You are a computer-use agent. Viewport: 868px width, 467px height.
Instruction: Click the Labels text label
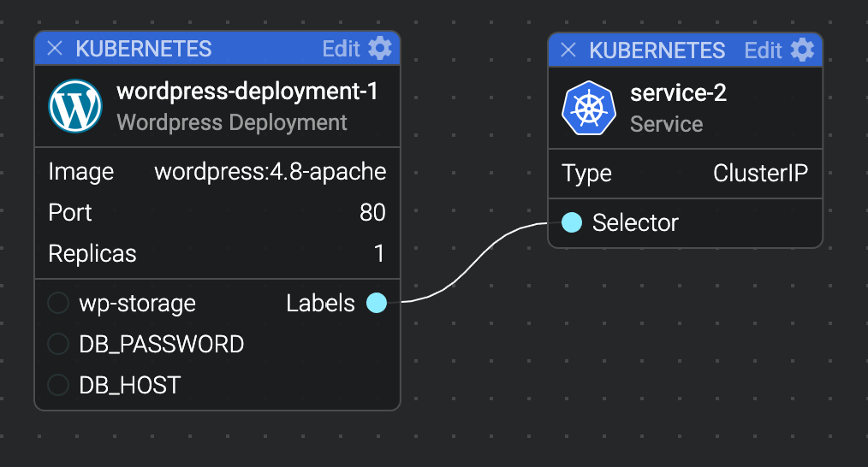320,304
